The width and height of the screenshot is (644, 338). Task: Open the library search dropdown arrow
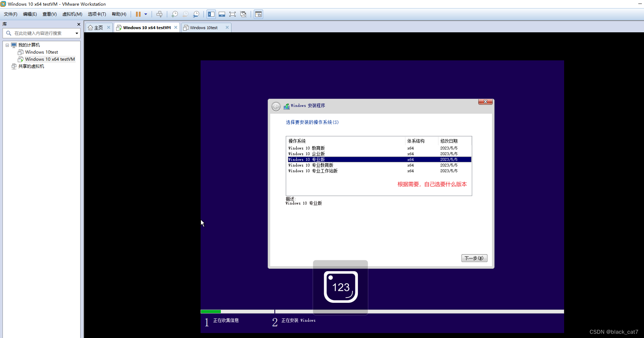tap(77, 33)
